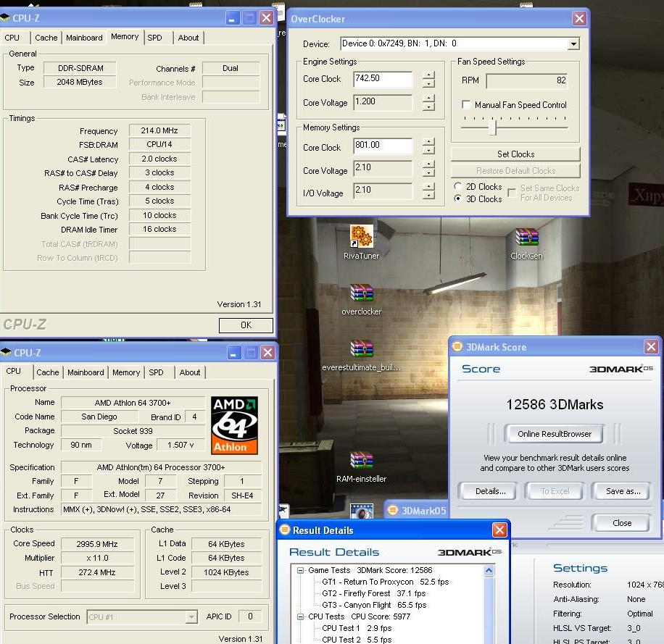
Task: Adjust the Memory Core Clock stepper
Action: (x=428, y=146)
